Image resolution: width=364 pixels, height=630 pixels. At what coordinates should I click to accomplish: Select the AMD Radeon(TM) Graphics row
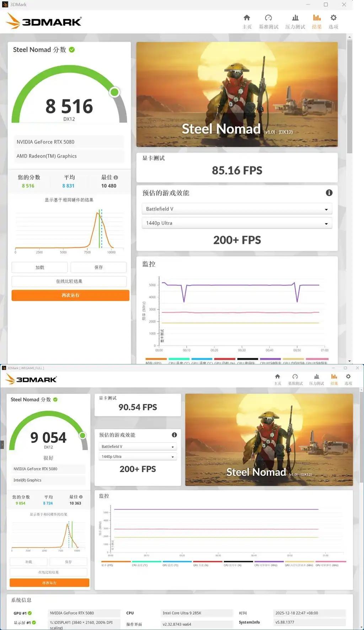coord(69,156)
